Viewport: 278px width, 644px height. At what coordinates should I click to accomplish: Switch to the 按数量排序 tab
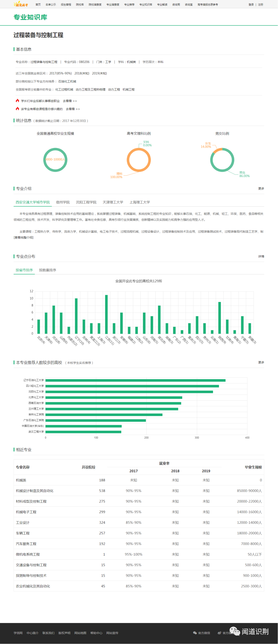coord(47,270)
